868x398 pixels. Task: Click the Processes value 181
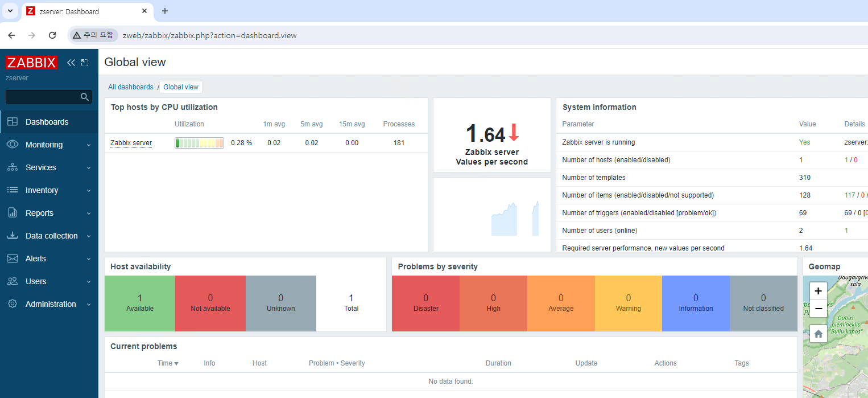[399, 143]
